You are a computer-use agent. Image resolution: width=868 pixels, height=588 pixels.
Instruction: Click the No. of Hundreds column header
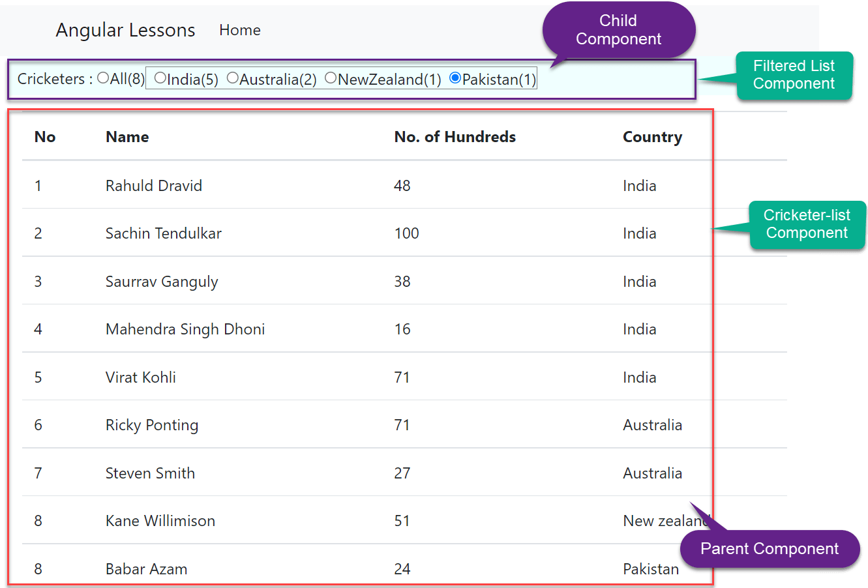click(x=455, y=137)
